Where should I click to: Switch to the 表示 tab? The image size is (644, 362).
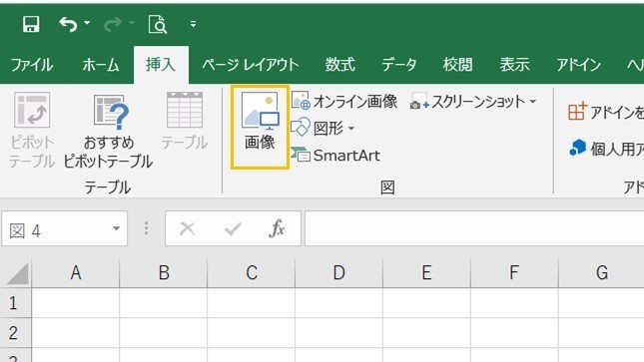pos(514,65)
